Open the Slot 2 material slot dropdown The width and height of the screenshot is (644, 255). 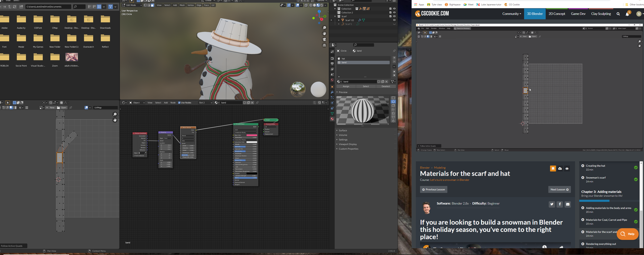tap(205, 103)
